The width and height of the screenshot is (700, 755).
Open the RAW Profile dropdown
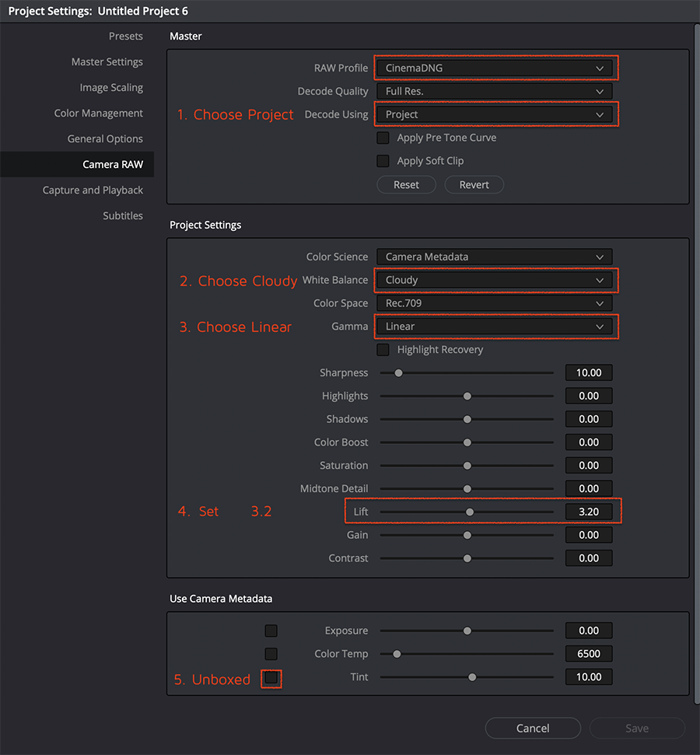click(494, 68)
